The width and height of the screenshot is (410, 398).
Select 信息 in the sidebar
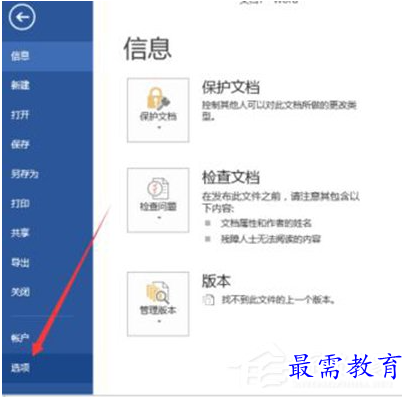[x=47, y=56]
